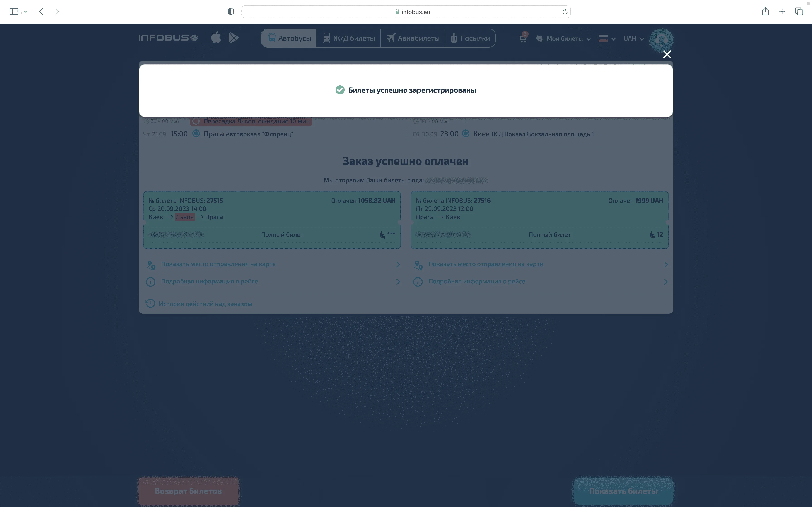The width and height of the screenshot is (812, 507).
Task: Click the Возврат билетов button
Action: 188,491
